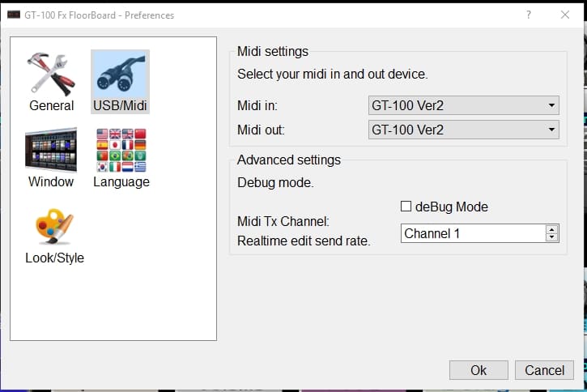The image size is (587, 392).
Task: Click the 'Midi Tx Channel:' label
Action: pos(283,222)
